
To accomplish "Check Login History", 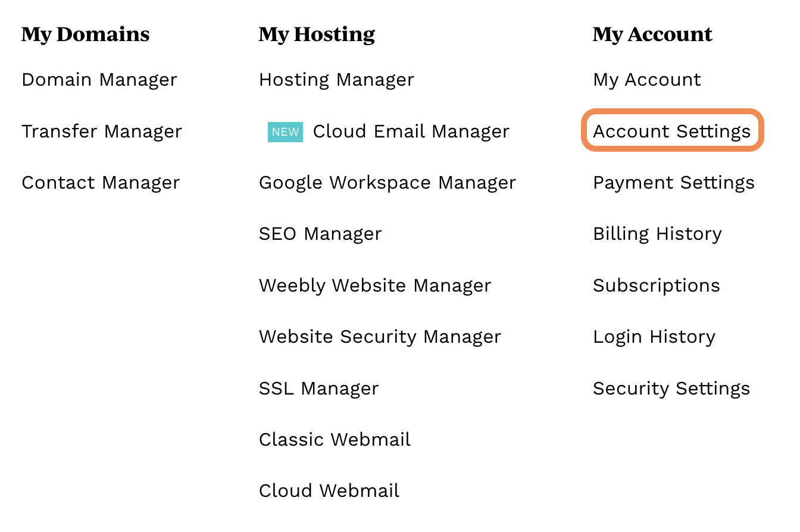I will point(654,337).
